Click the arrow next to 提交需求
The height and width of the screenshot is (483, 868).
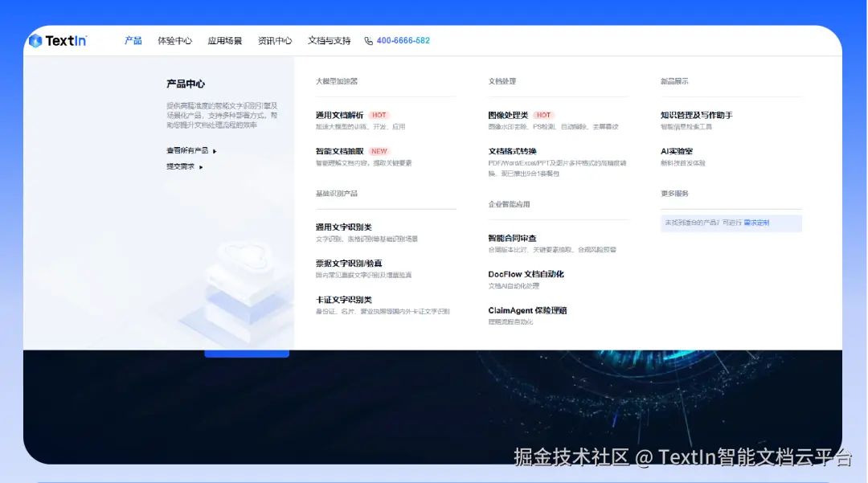point(201,167)
